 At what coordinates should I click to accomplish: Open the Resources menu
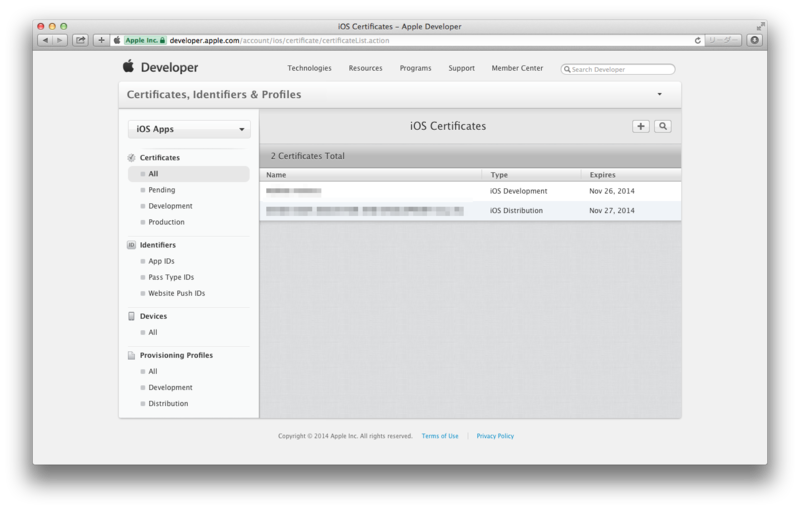click(x=365, y=68)
